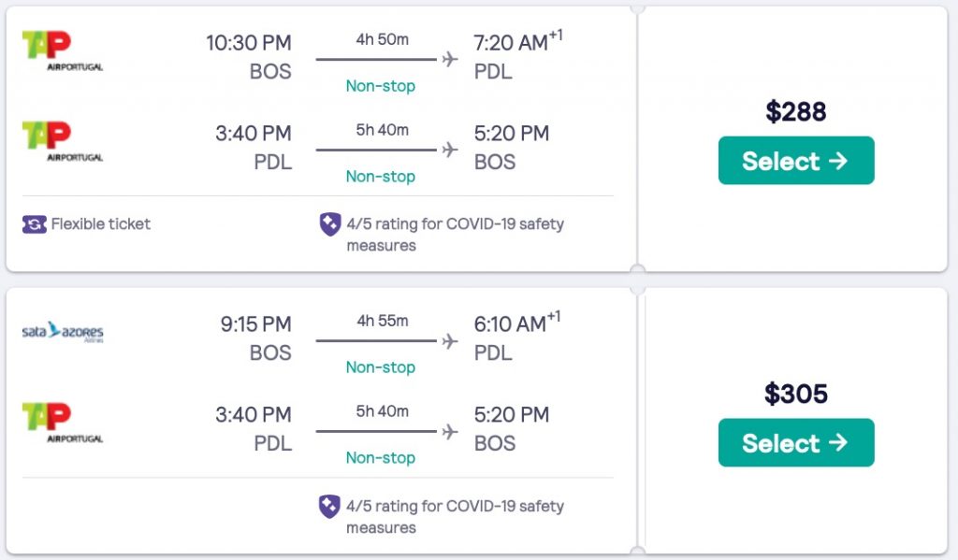Click the Non-stop label under 4h 55m

pyautogui.click(x=381, y=367)
